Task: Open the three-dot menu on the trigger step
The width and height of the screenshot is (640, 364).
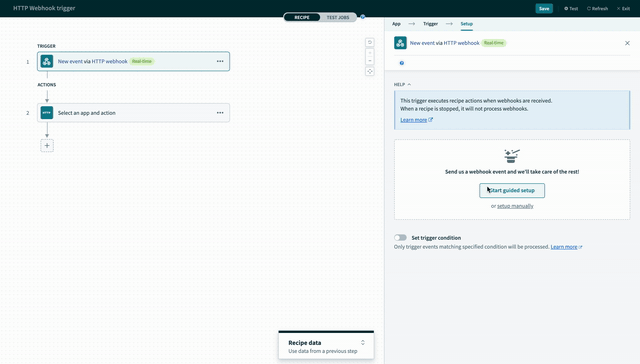Action: [220, 61]
